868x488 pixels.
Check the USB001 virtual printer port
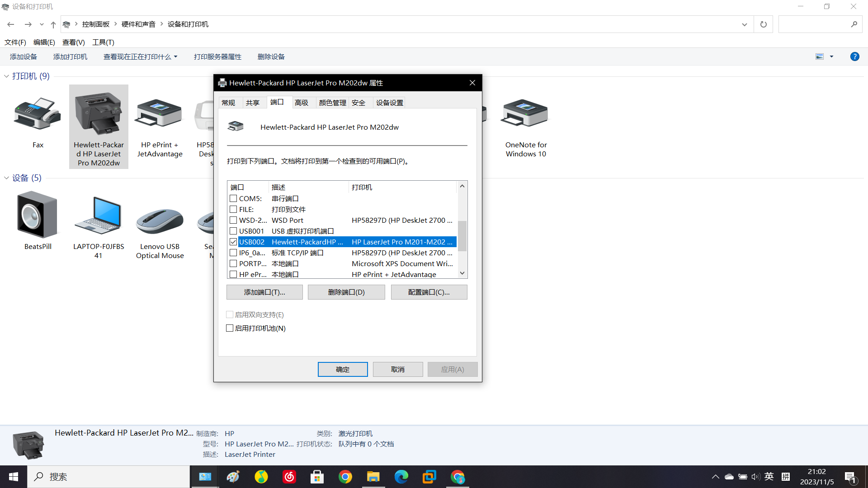[233, 231]
